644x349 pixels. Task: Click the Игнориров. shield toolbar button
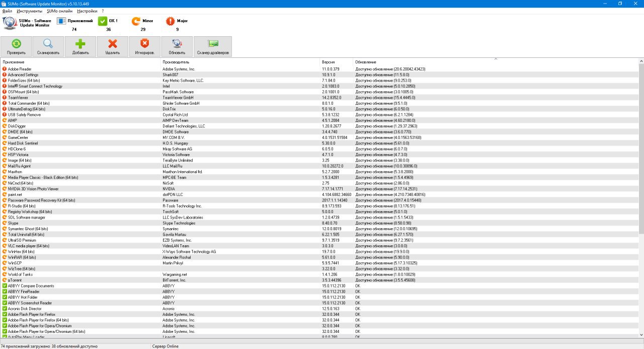click(x=145, y=46)
